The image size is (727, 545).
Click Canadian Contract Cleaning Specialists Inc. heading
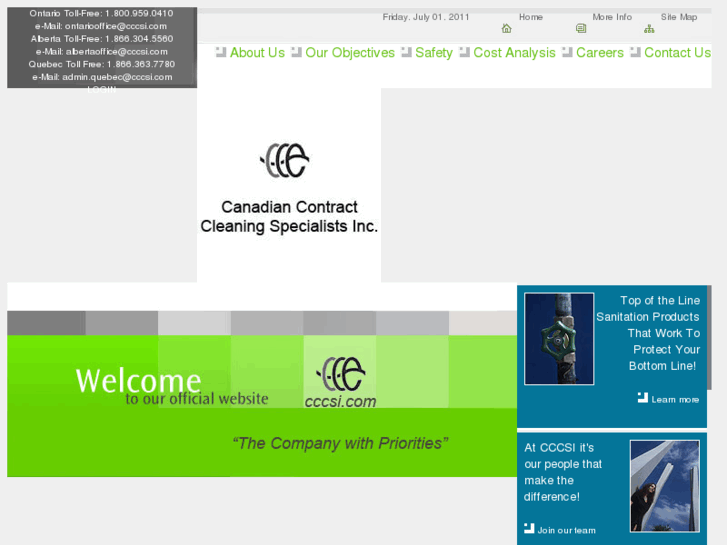click(289, 217)
